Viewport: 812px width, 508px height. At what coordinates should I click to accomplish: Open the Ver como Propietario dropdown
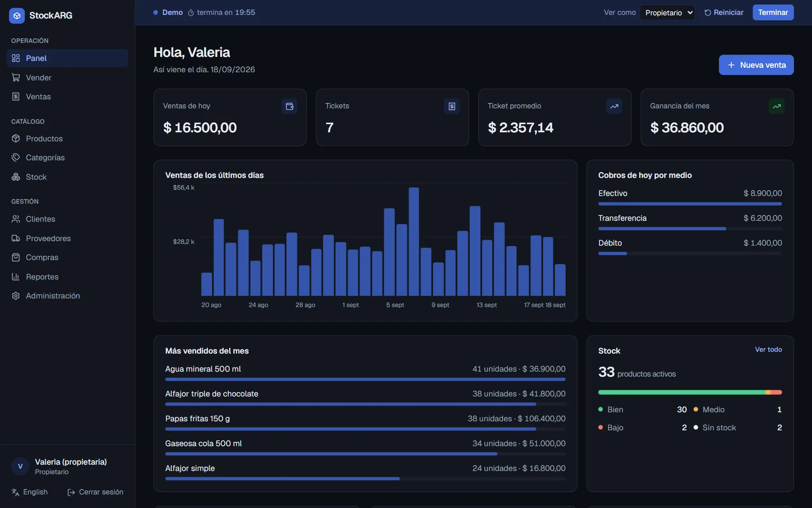(668, 13)
